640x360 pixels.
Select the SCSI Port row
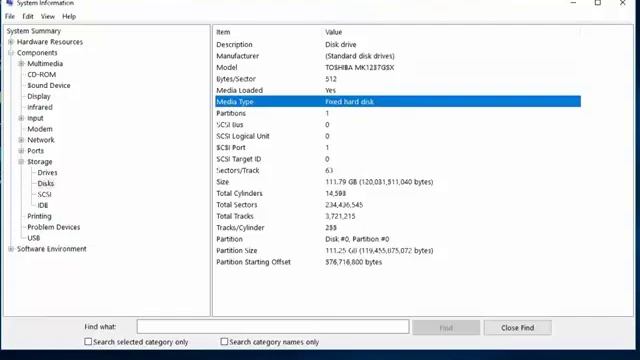398,147
